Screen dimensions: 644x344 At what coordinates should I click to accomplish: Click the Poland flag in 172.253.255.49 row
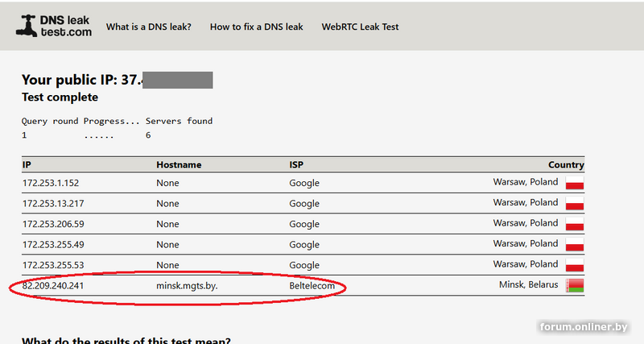click(x=575, y=244)
